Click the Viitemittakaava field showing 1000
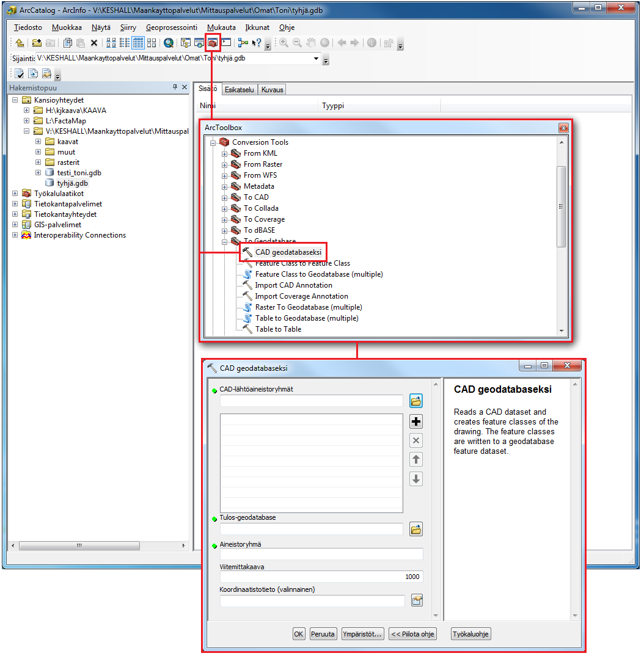This screenshot has width=644, height=656. 321,577
